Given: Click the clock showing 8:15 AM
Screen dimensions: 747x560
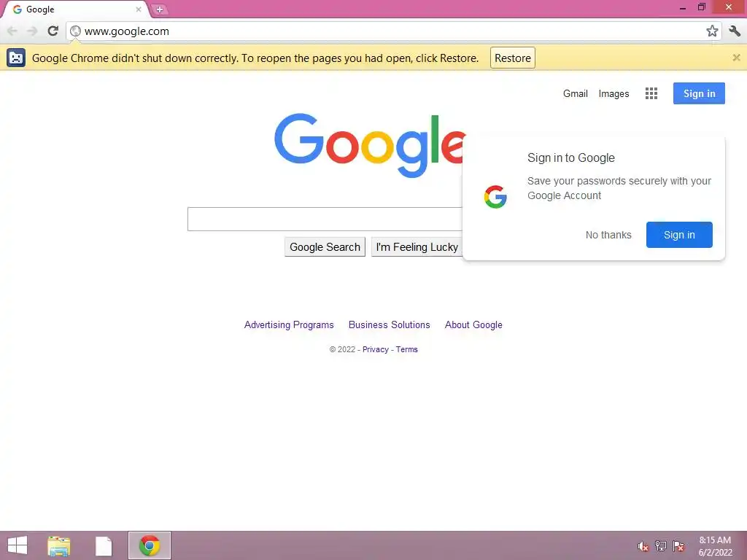Looking at the screenshot, I should coord(715,546).
